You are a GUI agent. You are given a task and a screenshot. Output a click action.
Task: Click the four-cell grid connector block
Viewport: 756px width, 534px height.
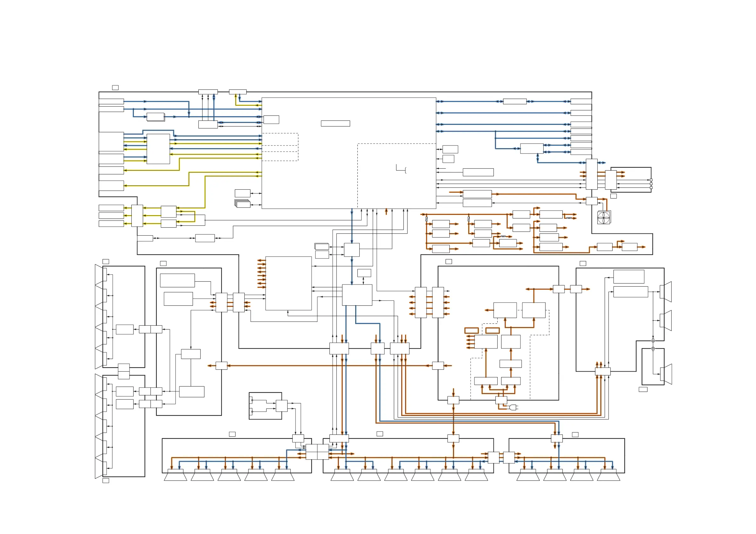point(317,452)
